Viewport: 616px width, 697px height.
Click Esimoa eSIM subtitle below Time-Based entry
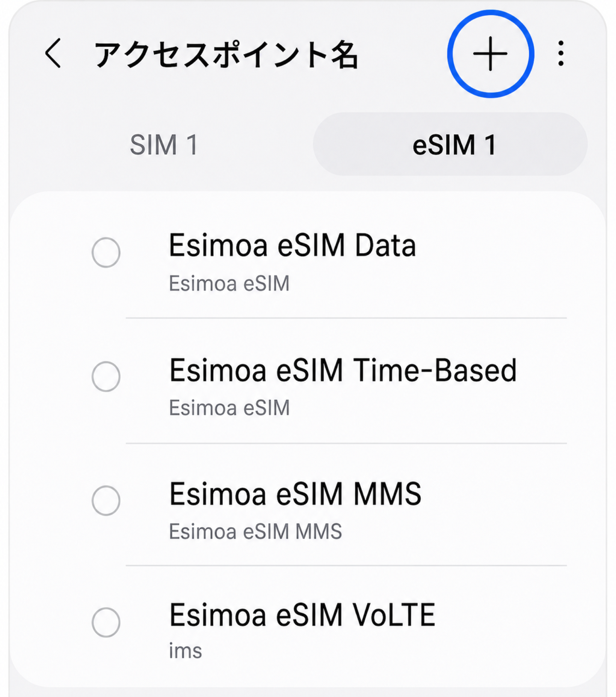coord(229,408)
